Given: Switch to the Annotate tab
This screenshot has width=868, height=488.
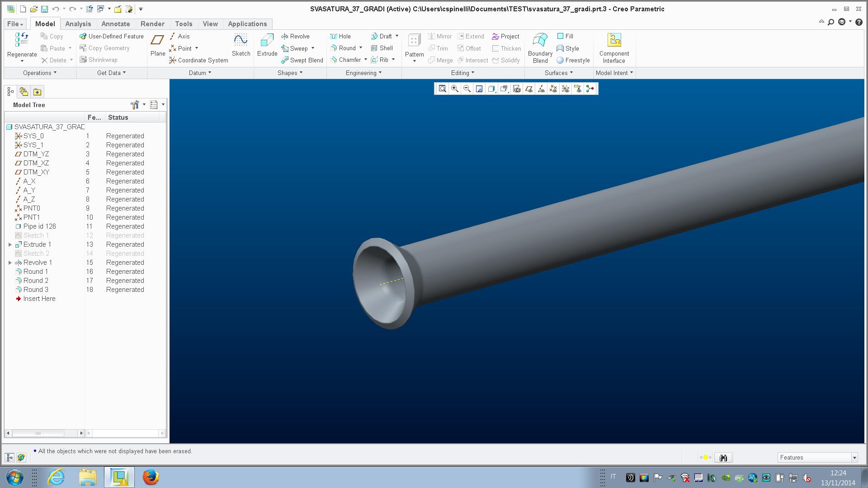Looking at the screenshot, I should pyautogui.click(x=115, y=24).
